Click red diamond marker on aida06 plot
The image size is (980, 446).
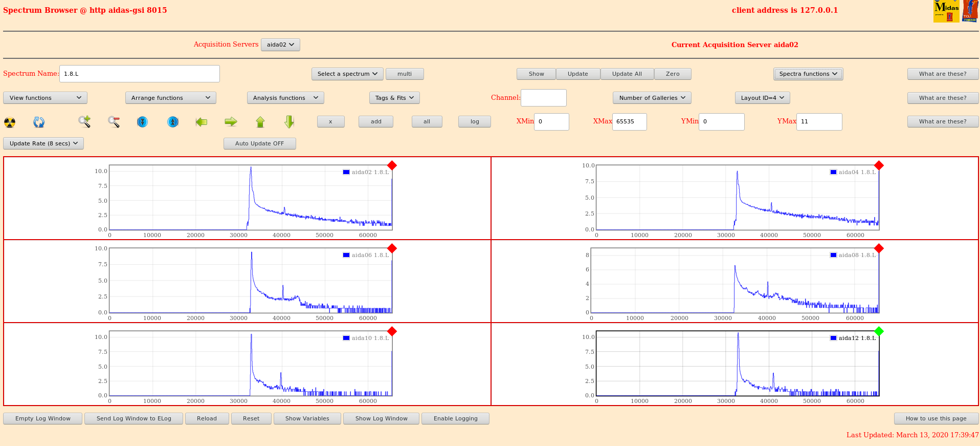392,248
